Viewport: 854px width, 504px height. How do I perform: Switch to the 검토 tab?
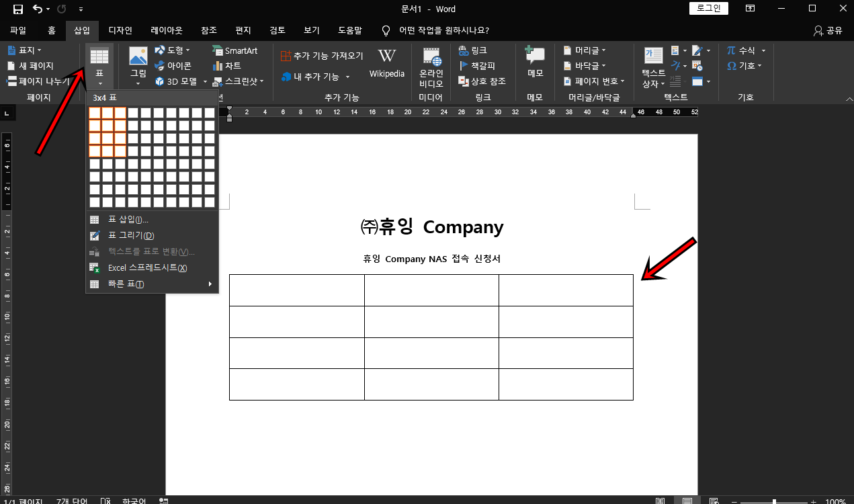coord(277,30)
